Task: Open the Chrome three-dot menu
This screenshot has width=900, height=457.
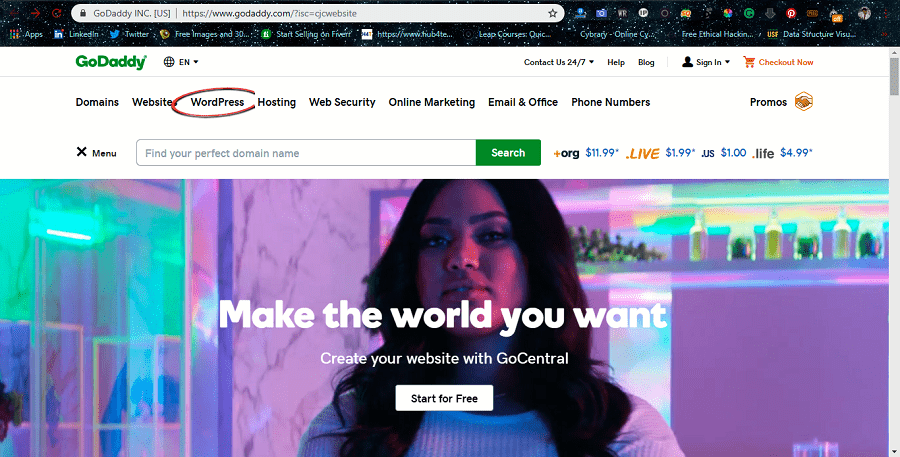Action: [x=887, y=13]
